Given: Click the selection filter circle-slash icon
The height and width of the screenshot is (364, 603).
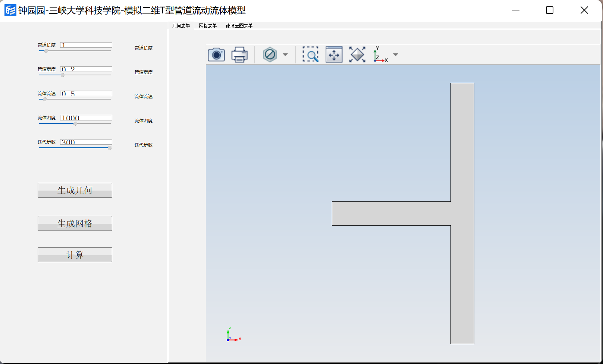Looking at the screenshot, I should [x=270, y=54].
